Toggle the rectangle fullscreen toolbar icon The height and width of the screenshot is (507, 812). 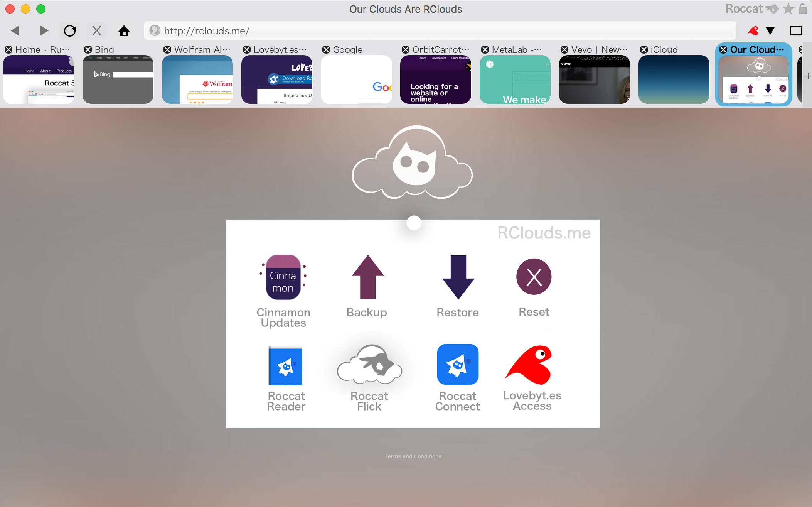tap(796, 30)
